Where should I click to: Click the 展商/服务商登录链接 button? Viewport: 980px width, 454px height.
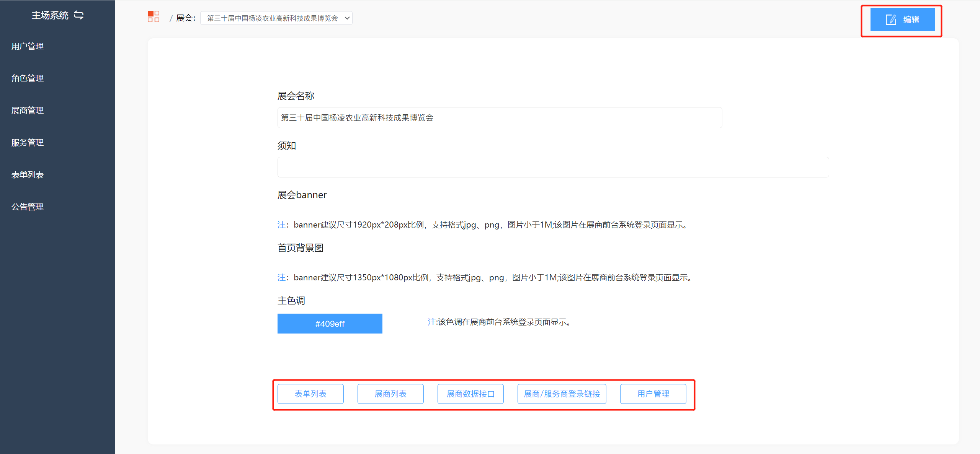pos(562,394)
